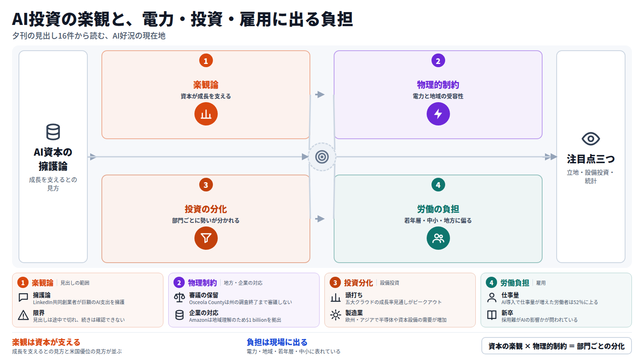This screenshot has width=644, height=362.
Task: Click the formula box 資本の楽観 × 物理的制約 = 部門ごとの分化
Action: 557,346
